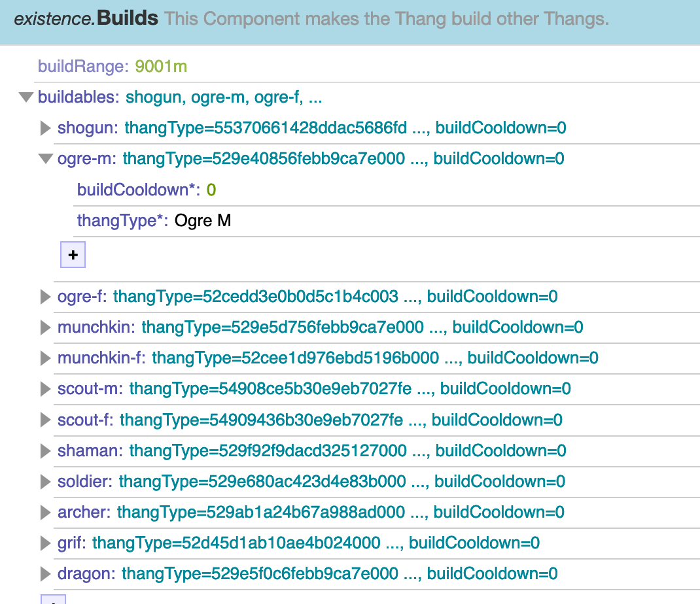Viewport: 700px width, 604px height.
Task: Collapse the buildables list
Action: tap(26, 97)
